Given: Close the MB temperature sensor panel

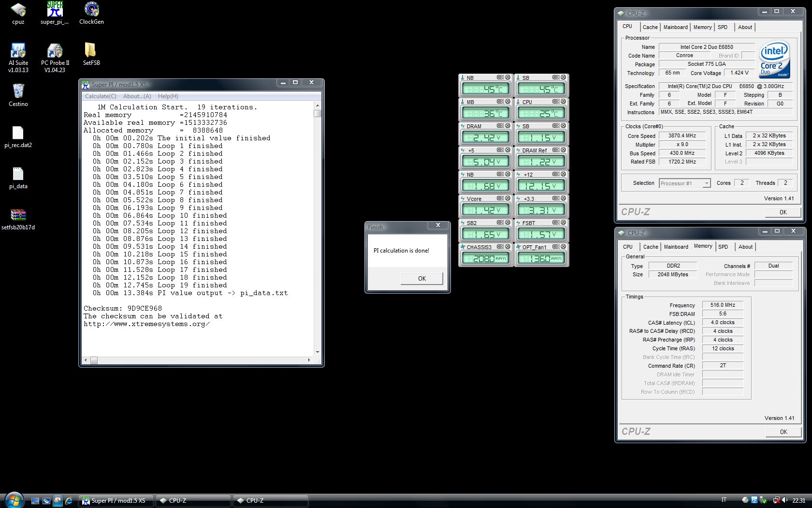Looking at the screenshot, I should 507,102.
